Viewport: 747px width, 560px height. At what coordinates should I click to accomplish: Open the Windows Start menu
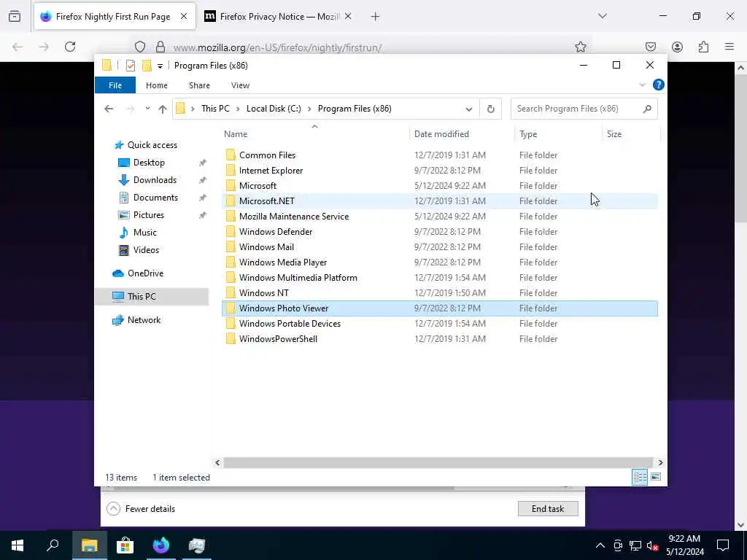pyautogui.click(x=18, y=545)
